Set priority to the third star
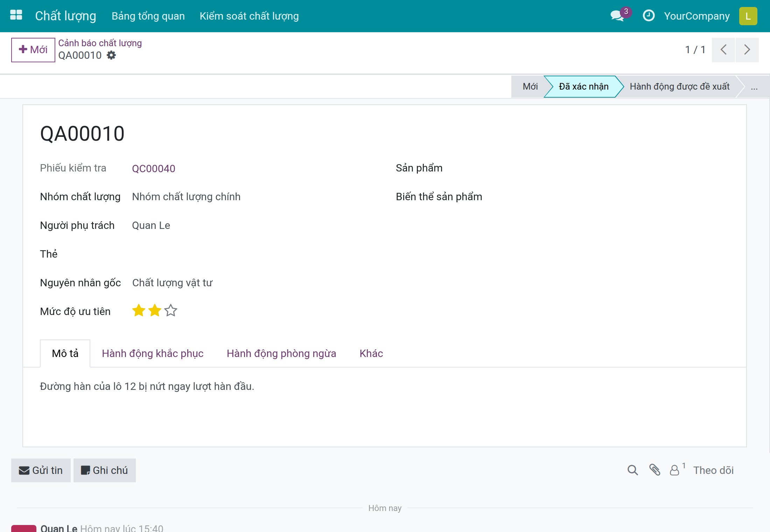Viewport: 770px width, 532px height. pos(171,310)
